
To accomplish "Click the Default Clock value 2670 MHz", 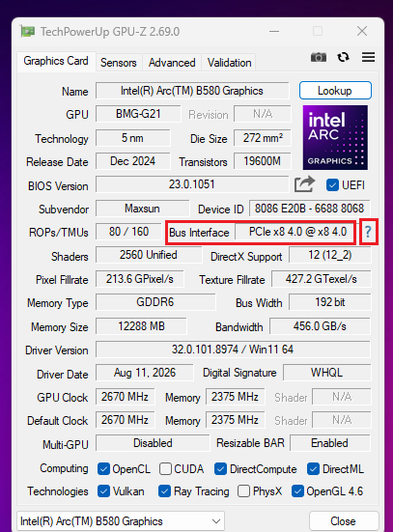I will point(125,420).
